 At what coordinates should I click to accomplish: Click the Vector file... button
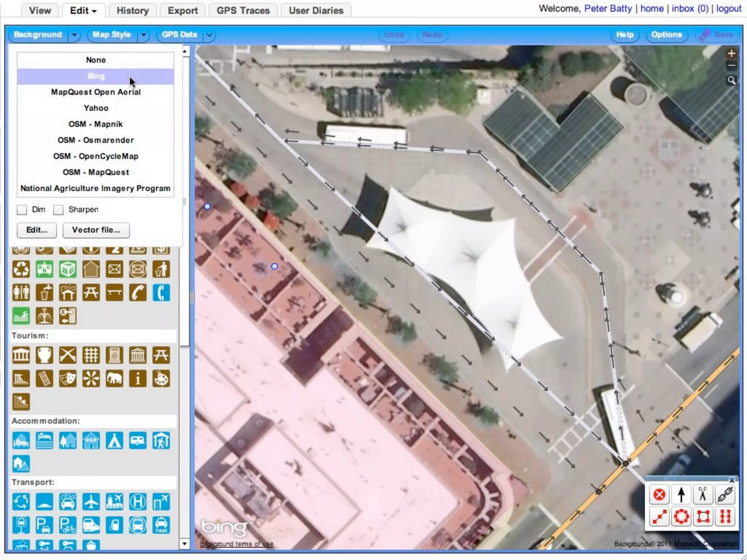(x=96, y=230)
